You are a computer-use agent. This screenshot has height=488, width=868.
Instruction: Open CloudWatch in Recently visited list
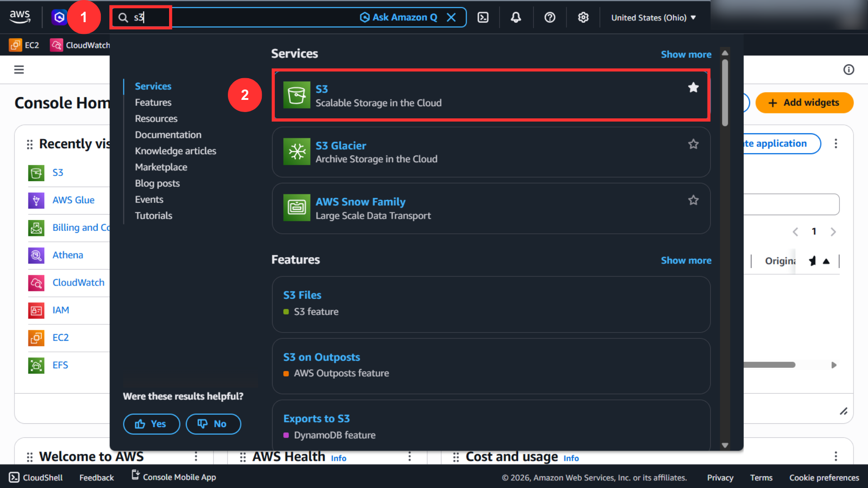click(78, 282)
